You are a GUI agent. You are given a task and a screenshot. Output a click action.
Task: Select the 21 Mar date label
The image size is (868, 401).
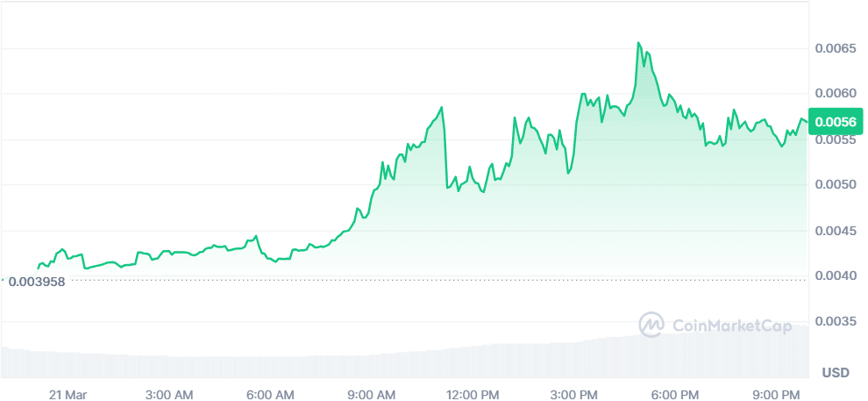(68, 393)
